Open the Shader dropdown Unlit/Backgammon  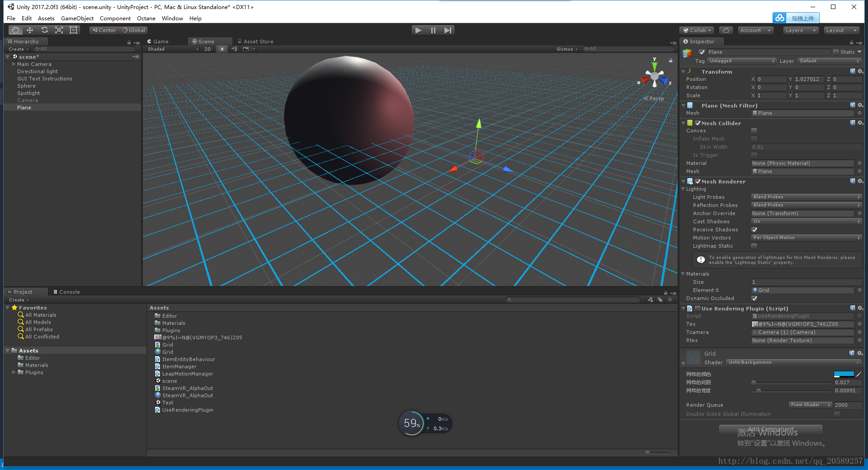pyautogui.click(x=794, y=362)
